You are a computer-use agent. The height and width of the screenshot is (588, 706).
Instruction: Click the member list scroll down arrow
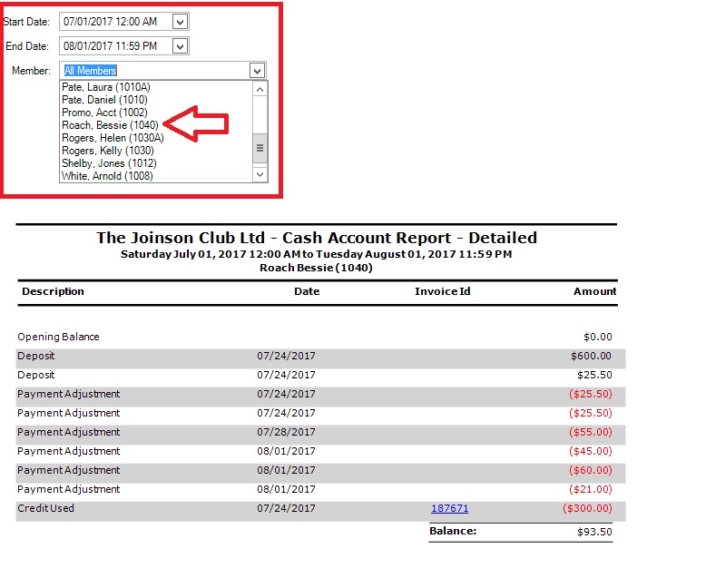260,174
